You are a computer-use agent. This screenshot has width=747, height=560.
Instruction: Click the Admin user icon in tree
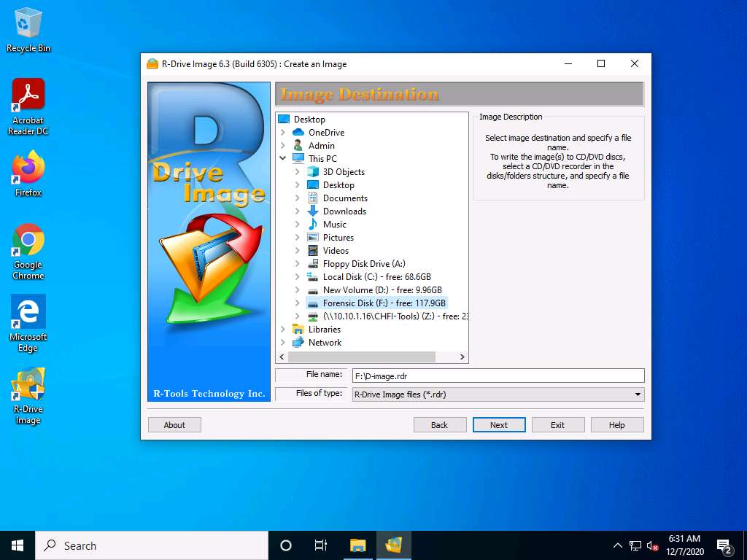pyautogui.click(x=298, y=145)
